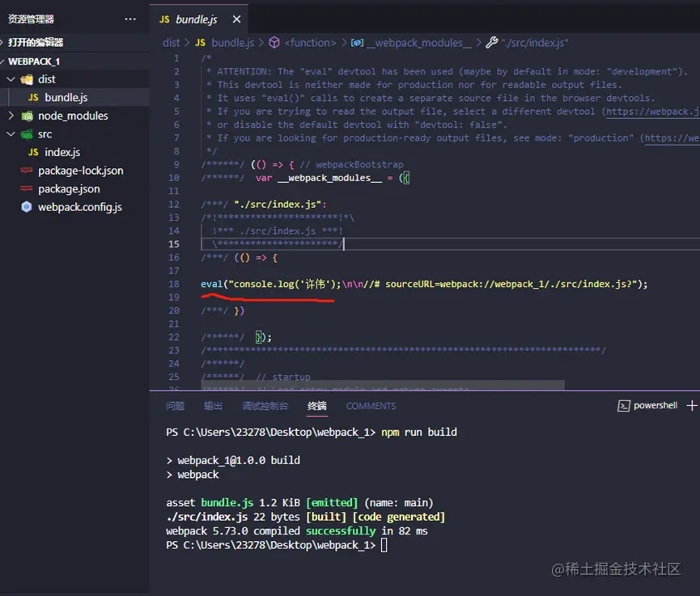Click the webpackBootstrap comment on line 9
Screen dimensions: 700x596
point(352,165)
